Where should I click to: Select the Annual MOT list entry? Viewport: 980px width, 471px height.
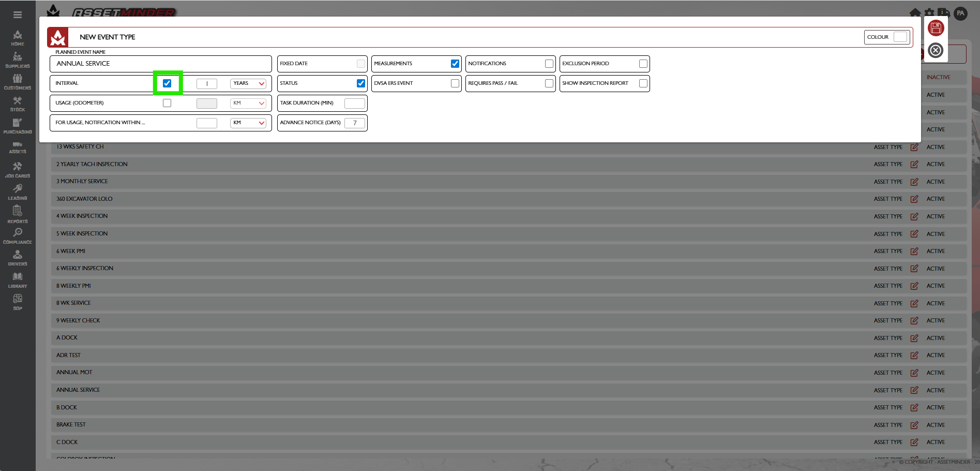point(74,373)
